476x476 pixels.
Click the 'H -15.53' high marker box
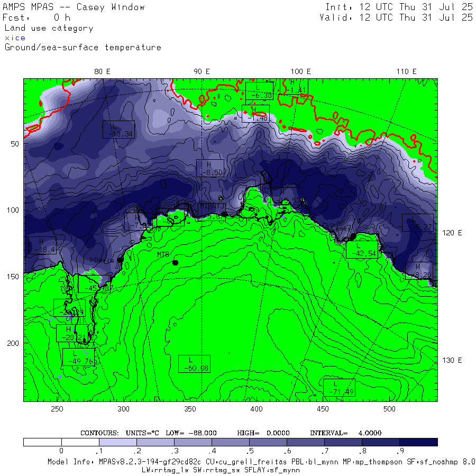click(286, 196)
